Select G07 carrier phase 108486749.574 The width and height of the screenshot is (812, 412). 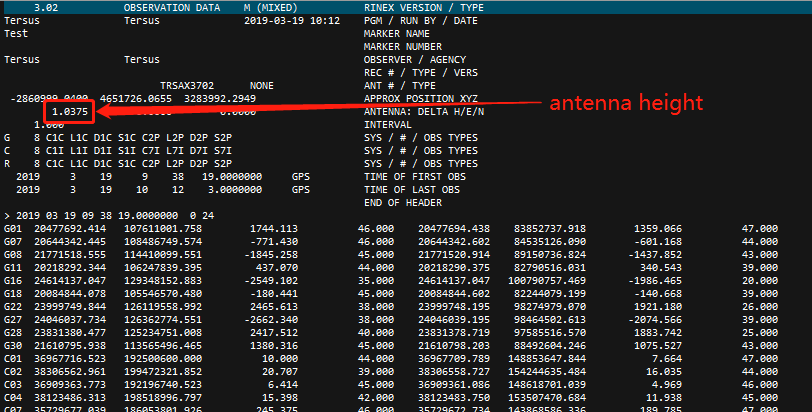pos(163,241)
